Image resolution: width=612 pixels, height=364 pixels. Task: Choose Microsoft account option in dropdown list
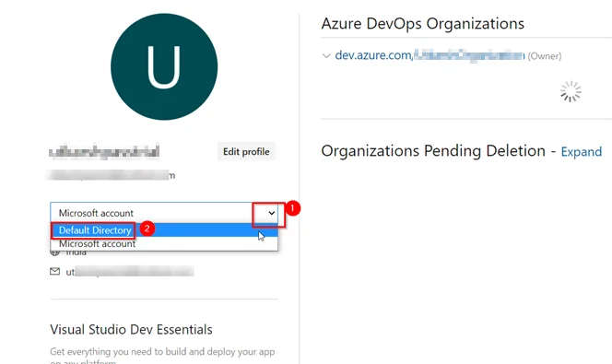click(x=164, y=244)
